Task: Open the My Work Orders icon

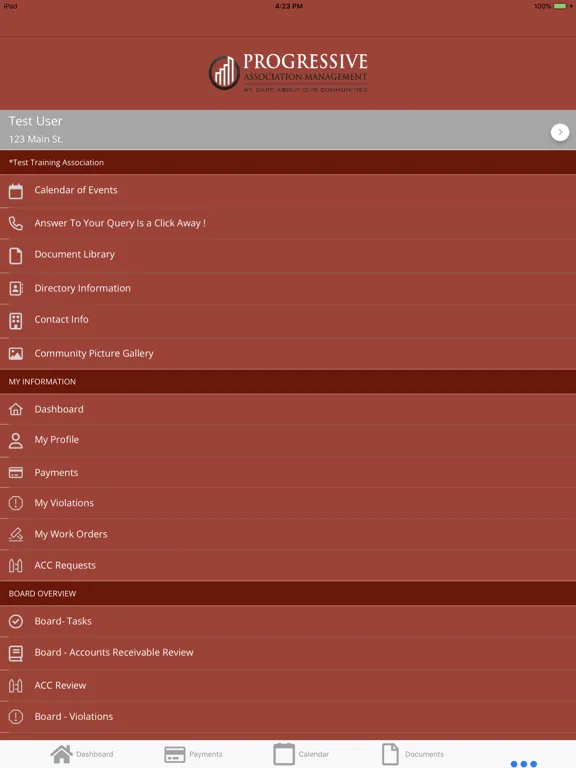Action: [x=16, y=534]
